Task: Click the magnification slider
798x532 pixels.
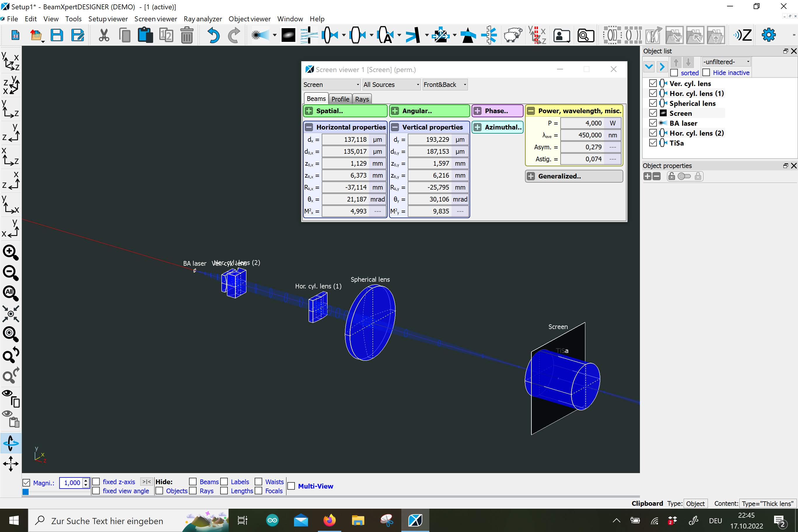Action: coord(56,492)
